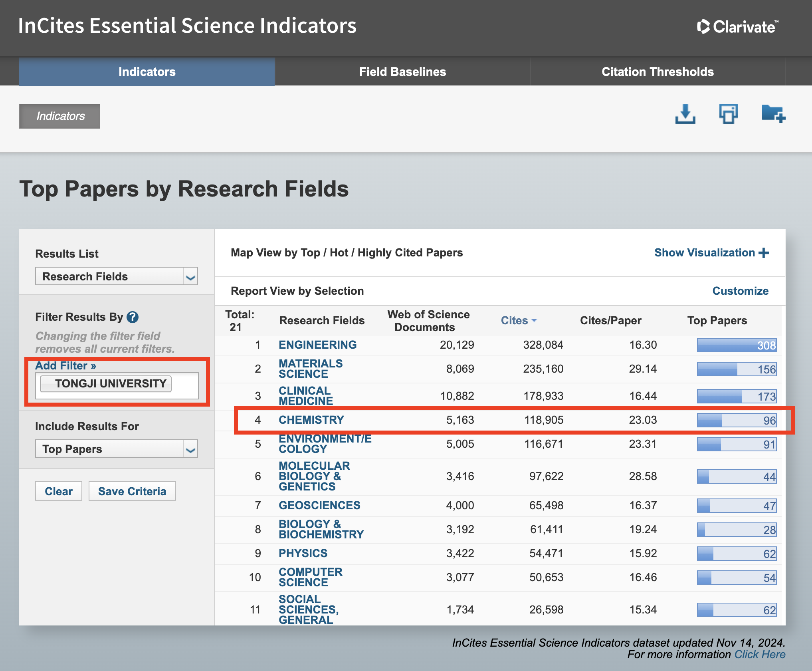Open the CHEMISTRY research field link
The height and width of the screenshot is (671, 812).
[311, 420]
